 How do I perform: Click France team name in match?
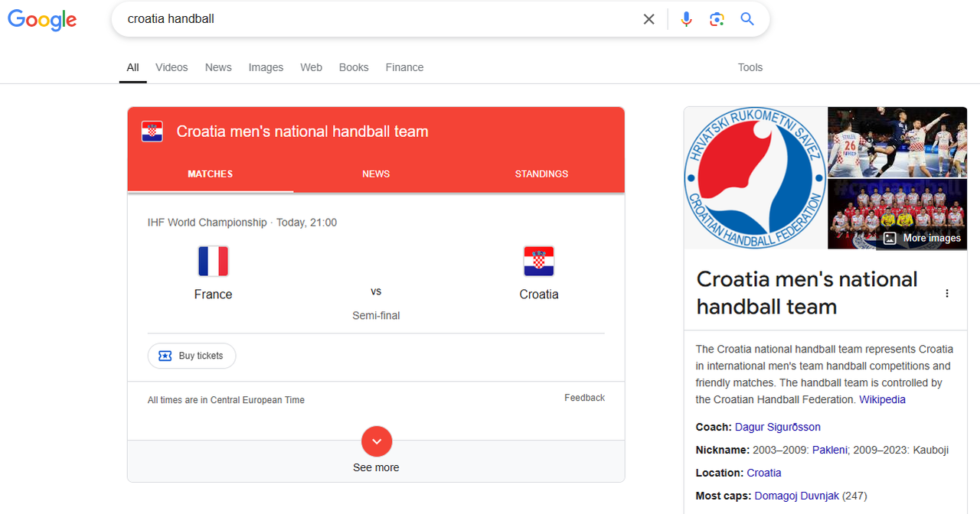tap(213, 294)
